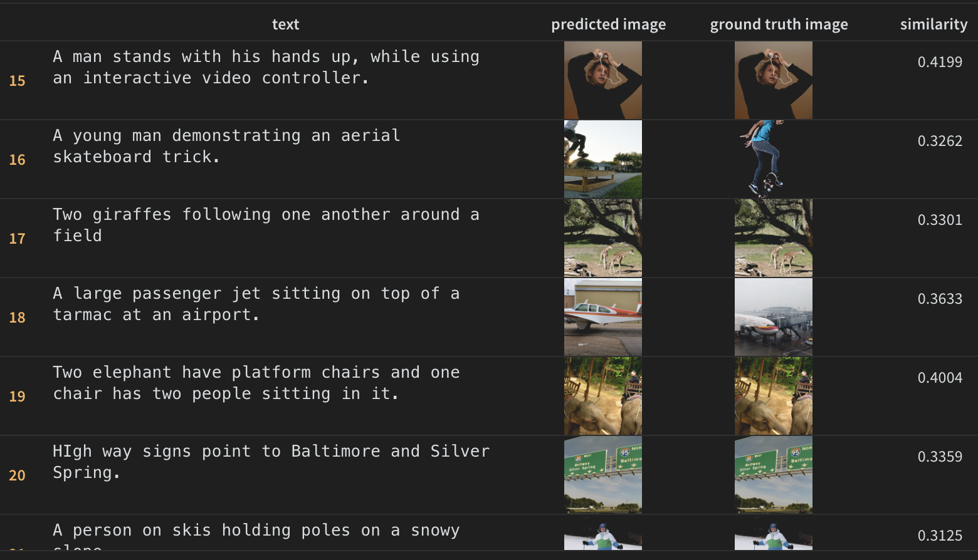The width and height of the screenshot is (978, 560).
Task: Select row index 20
Action: [x=17, y=475]
